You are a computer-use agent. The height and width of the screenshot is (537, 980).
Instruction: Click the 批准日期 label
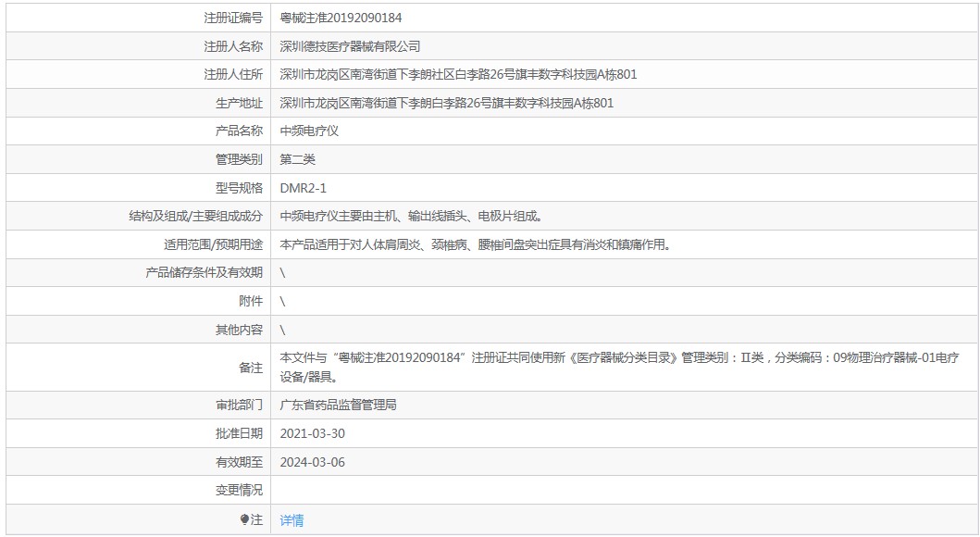(x=240, y=433)
